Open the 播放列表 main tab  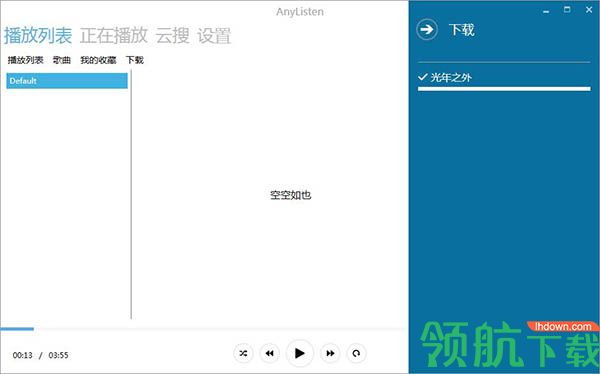[38, 36]
